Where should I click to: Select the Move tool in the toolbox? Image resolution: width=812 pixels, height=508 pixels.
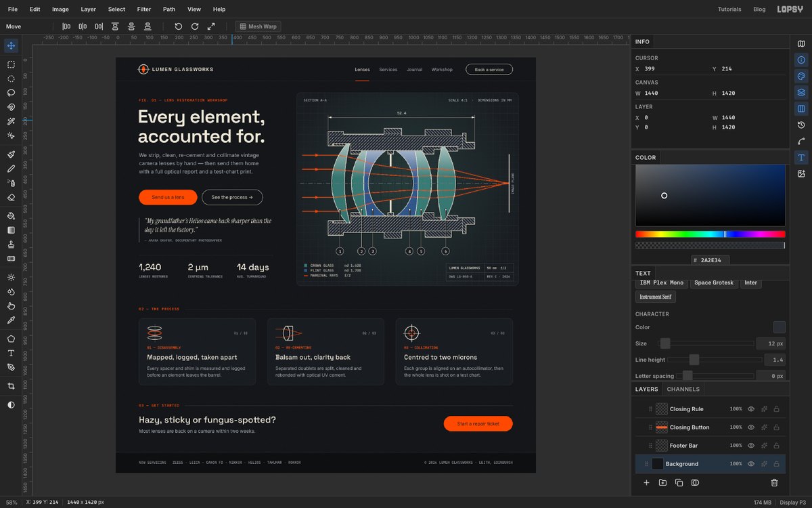(11, 46)
